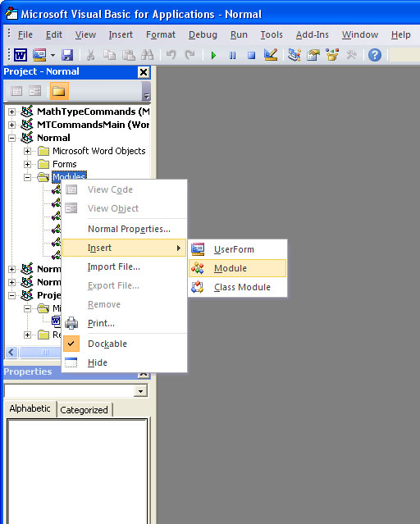The image size is (420, 524).
Task: Expand the Forms folder
Action: pyautogui.click(x=27, y=165)
